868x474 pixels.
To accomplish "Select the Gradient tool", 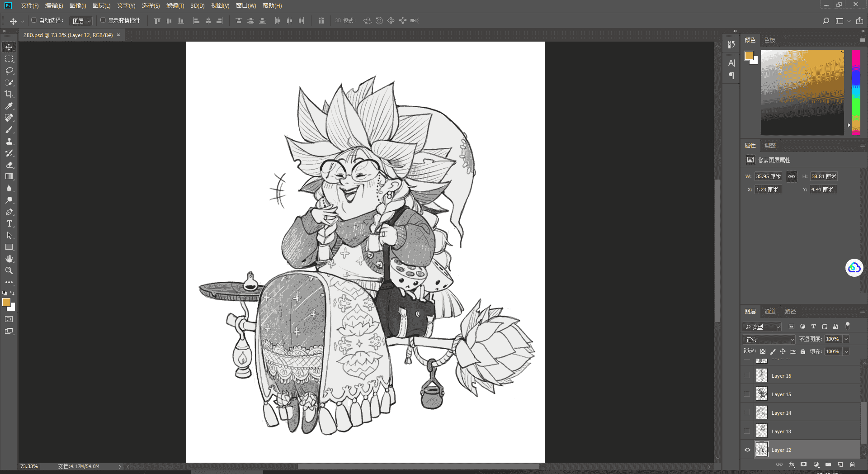I will pos(9,176).
